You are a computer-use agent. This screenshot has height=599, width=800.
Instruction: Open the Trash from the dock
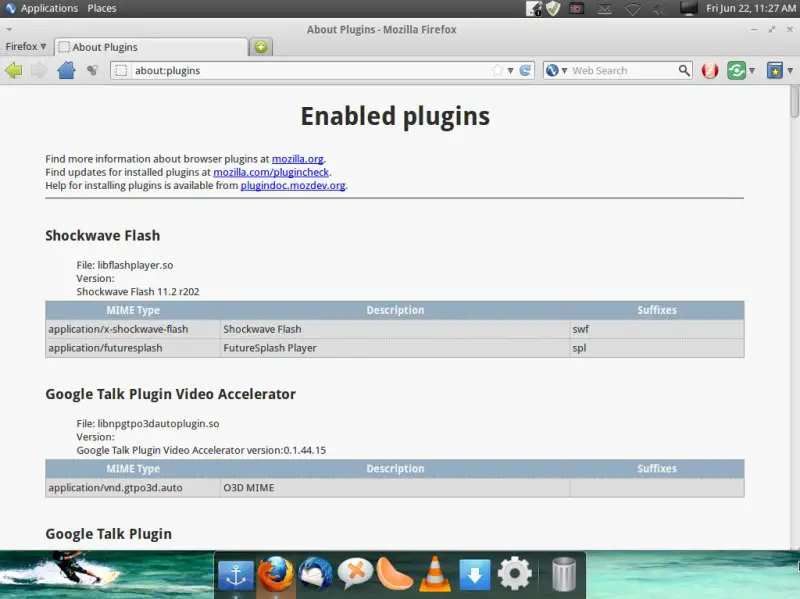564,575
